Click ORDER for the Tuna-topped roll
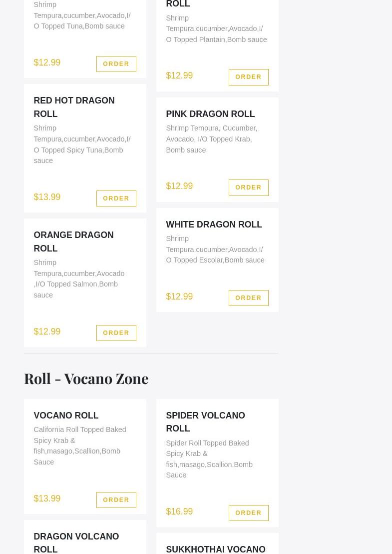The width and height of the screenshot is (392, 554). [116, 64]
